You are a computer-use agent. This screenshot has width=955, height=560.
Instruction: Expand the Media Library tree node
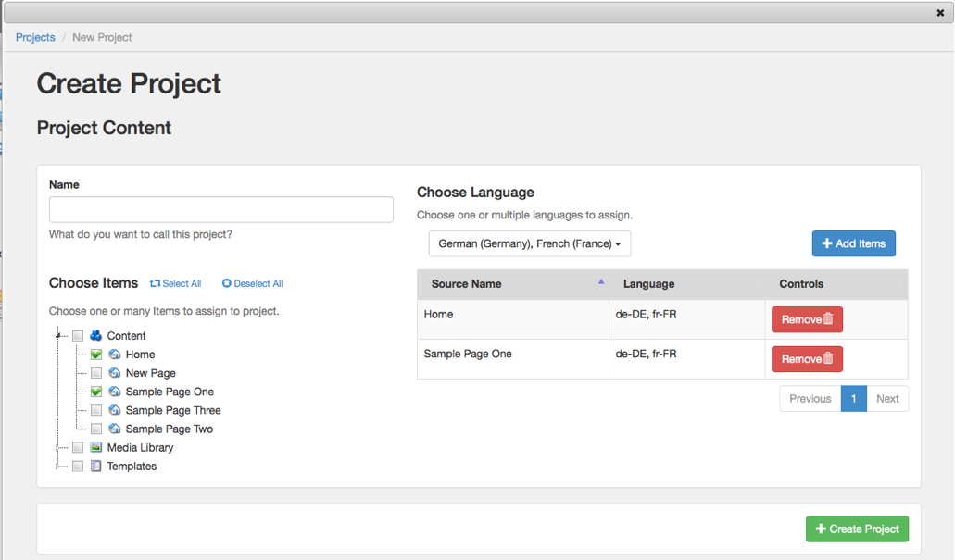pos(58,447)
